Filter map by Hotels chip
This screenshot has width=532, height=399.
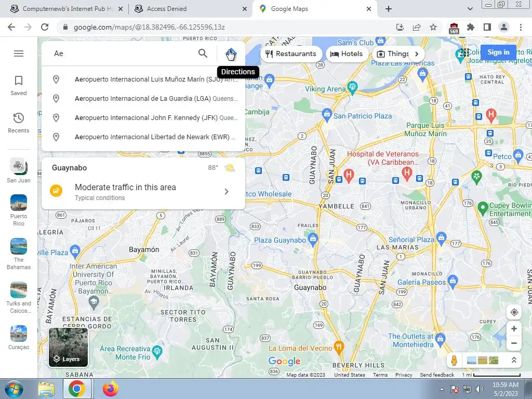pyautogui.click(x=347, y=54)
